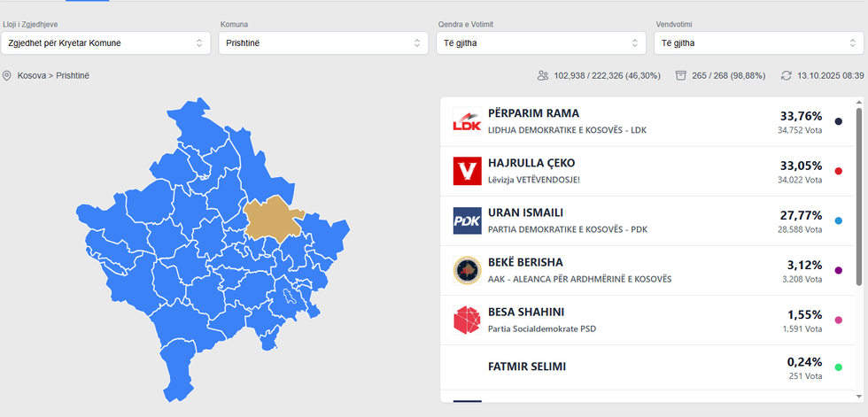
Task: Click Kosova in the breadcrumb
Action: point(32,76)
